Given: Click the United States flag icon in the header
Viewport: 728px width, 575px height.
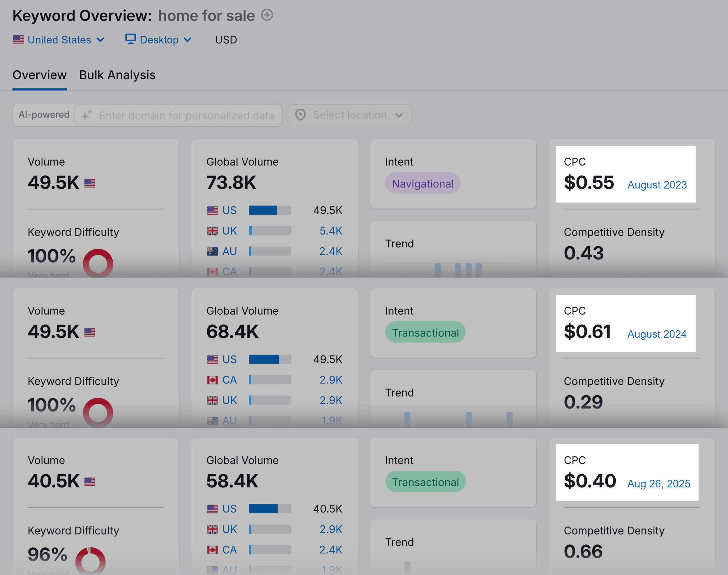Looking at the screenshot, I should pos(19,40).
